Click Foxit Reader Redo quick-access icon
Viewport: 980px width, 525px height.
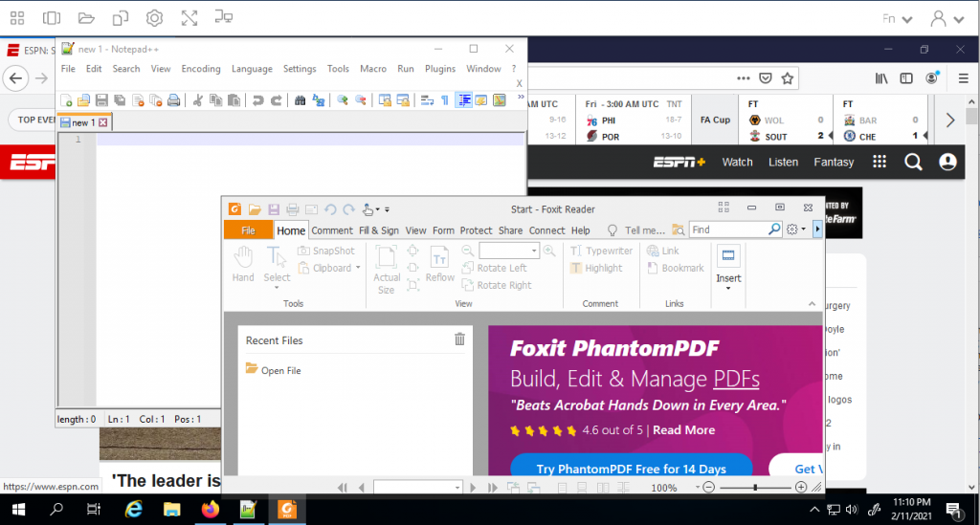click(x=348, y=209)
